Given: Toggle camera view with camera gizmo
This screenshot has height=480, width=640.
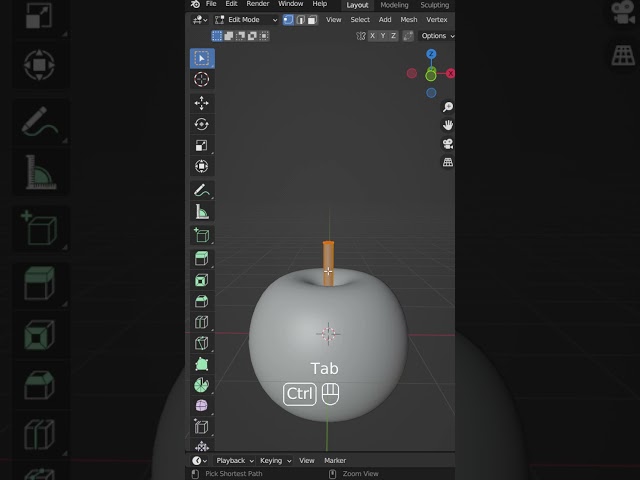Looking at the screenshot, I should tap(448, 144).
